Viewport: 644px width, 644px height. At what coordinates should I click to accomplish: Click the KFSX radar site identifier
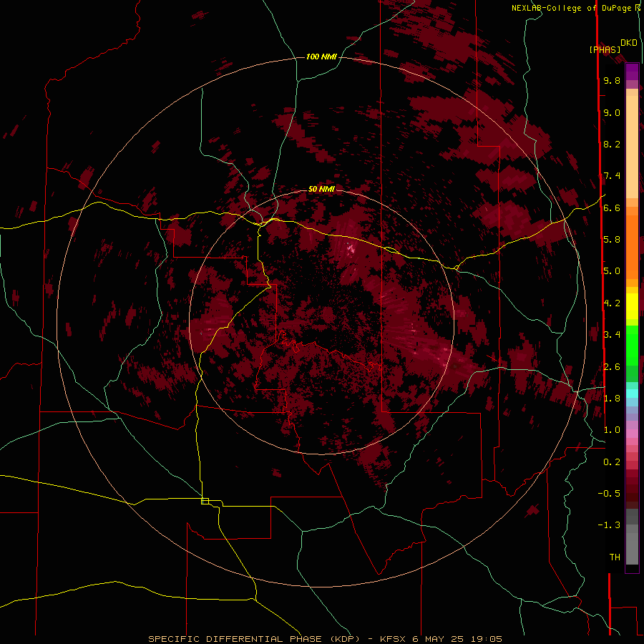click(x=393, y=639)
